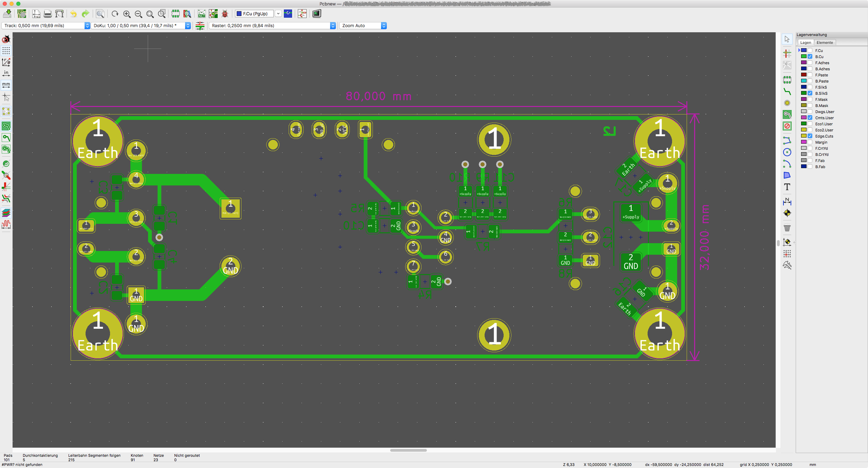Undo the last action
Viewport: 868px width, 468px height.
(x=73, y=14)
